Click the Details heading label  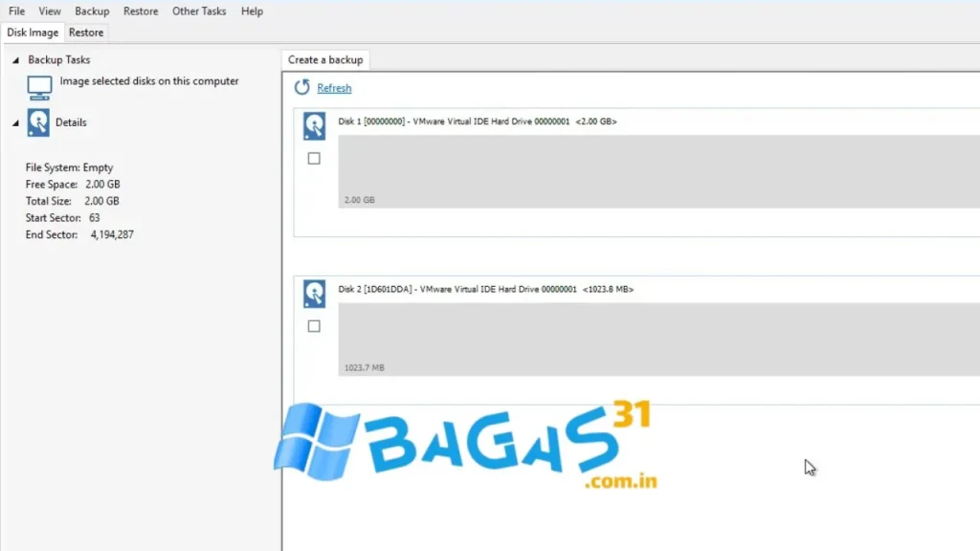[x=71, y=122]
